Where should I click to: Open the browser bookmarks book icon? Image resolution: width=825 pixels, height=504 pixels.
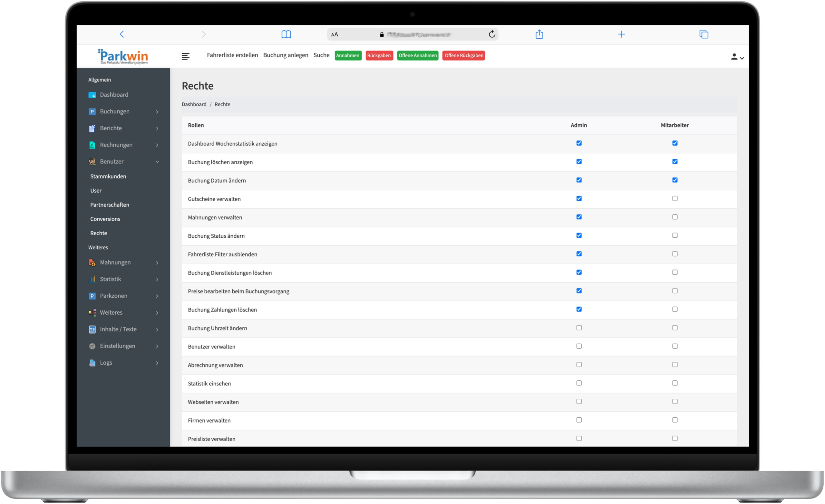286,34
